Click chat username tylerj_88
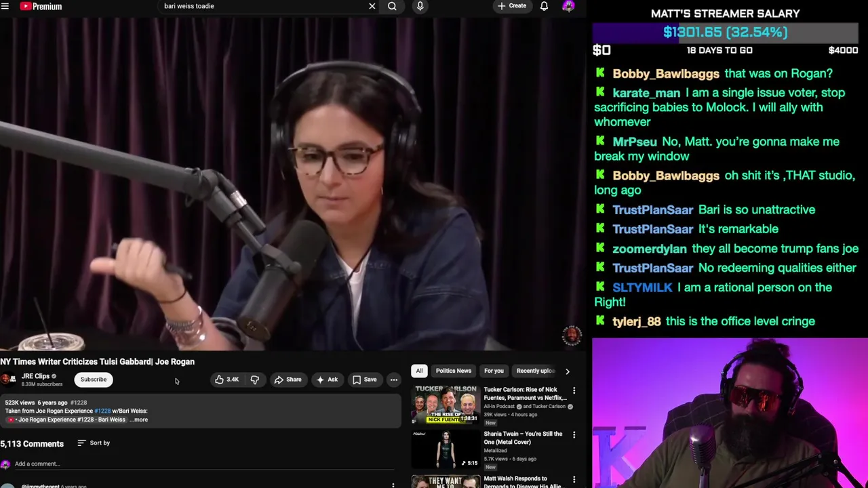The width and height of the screenshot is (868, 488). tap(636, 321)
